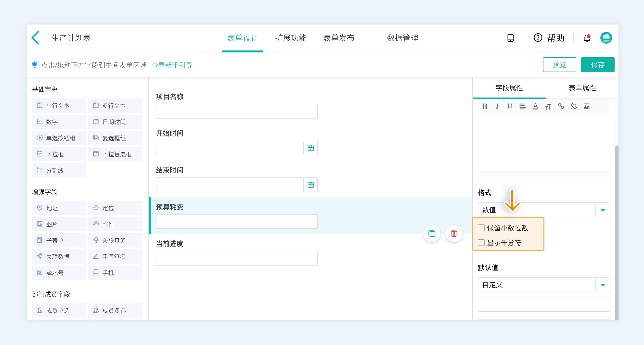
Task: Click the red delete field trash icon
Action: click(453, 233)
